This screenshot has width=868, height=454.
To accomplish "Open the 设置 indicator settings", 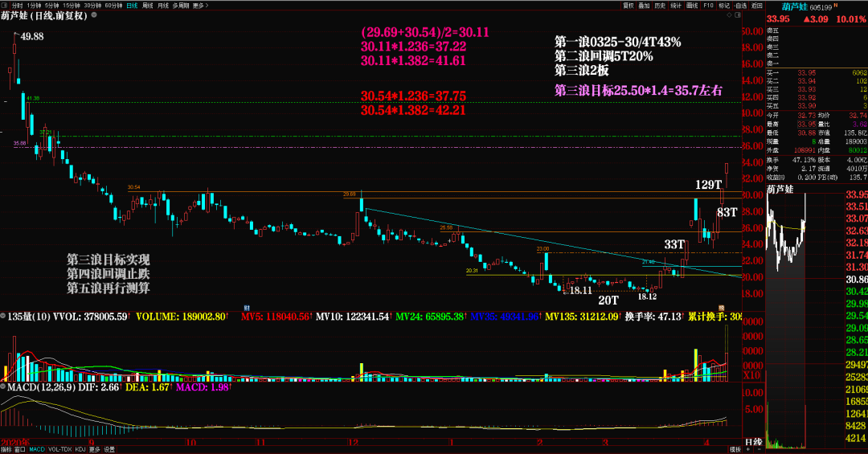I will [109, 449].
